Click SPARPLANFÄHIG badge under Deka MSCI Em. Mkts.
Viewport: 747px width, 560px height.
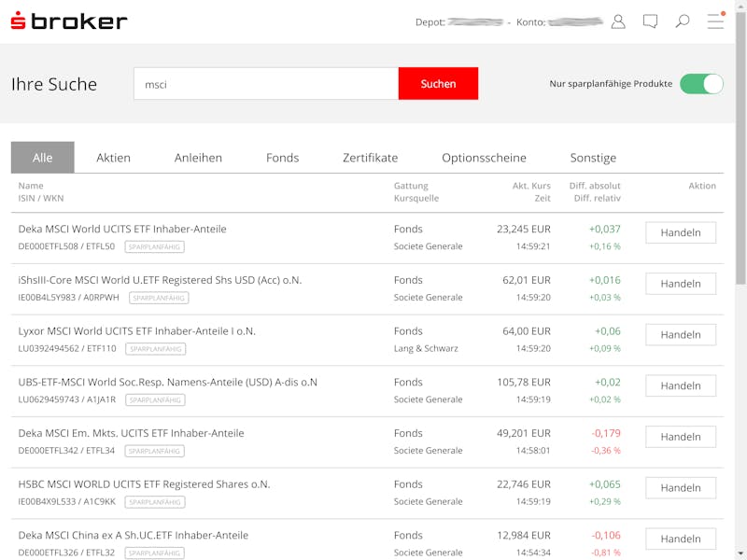click(x=154, y=451)
